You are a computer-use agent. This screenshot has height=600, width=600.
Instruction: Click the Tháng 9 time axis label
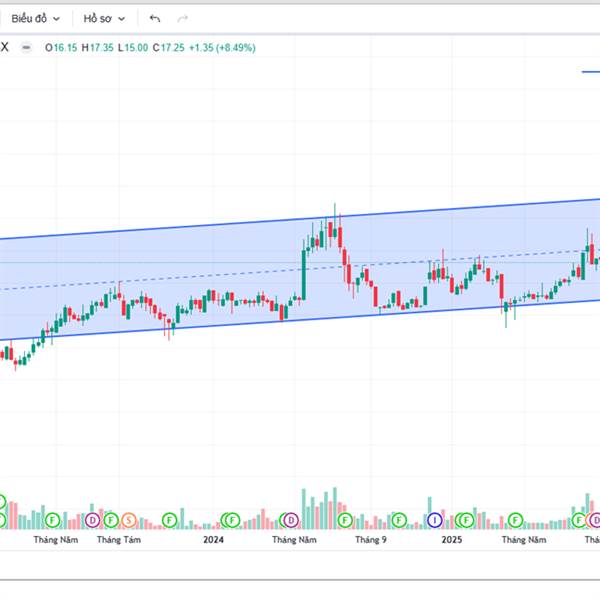[x=371, y=540]
